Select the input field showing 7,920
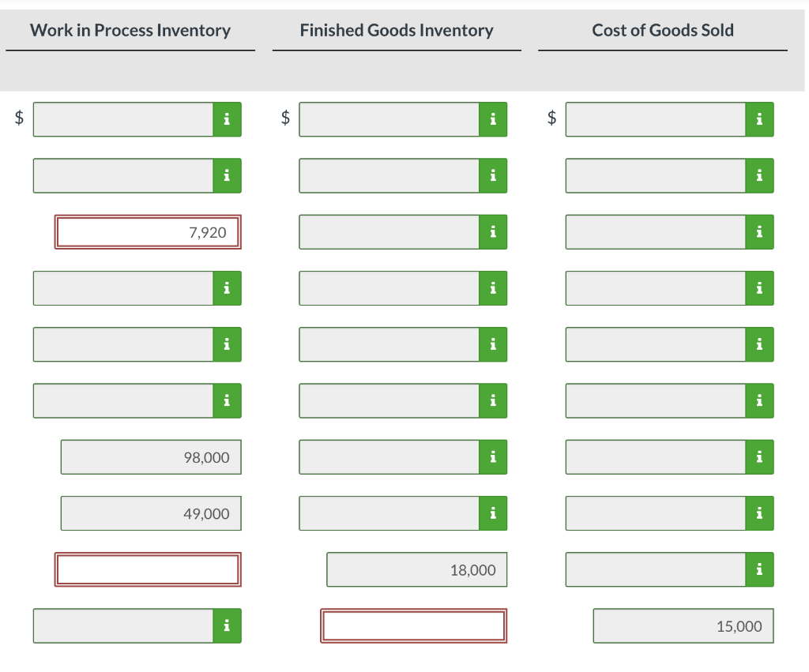Image resolution: width=809 pixels, height=672 pixels. coord(147,231)
